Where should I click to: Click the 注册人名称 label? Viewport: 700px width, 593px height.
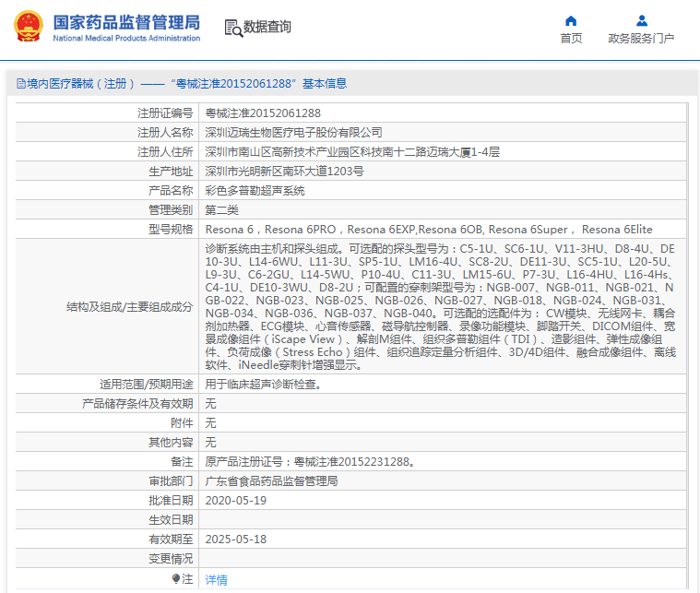[165, 133]
